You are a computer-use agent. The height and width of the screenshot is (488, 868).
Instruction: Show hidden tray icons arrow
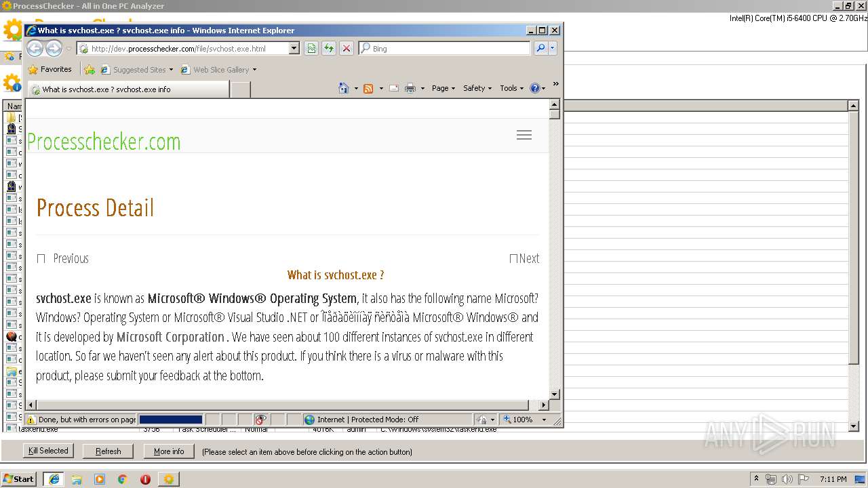pyautogui.click(x=757, y=479)
